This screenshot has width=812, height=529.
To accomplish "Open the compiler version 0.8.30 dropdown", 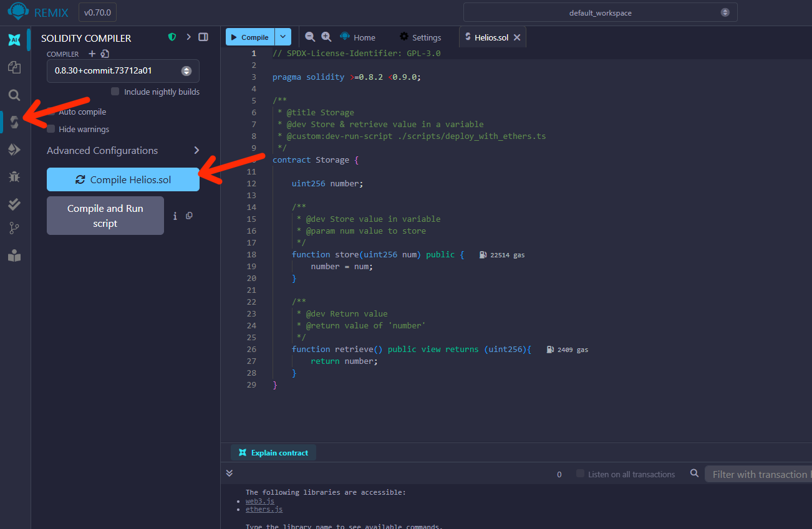I will 123,71.
